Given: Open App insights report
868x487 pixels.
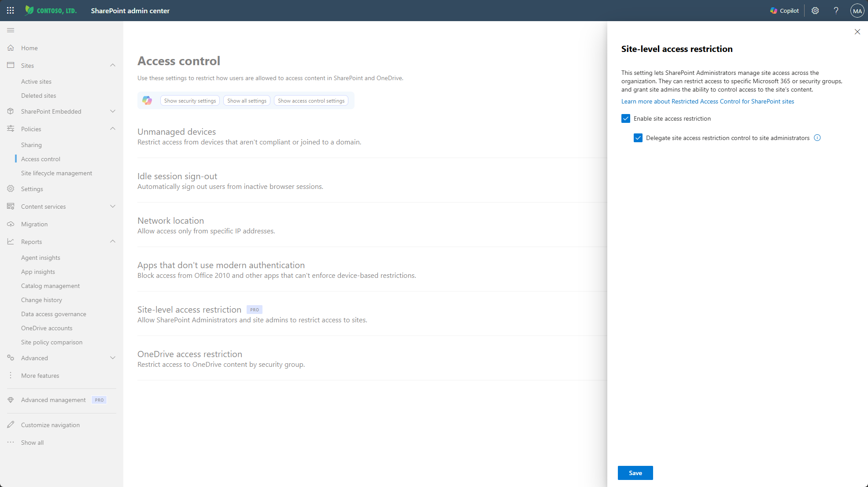Looking at the screenshot, I should [x=38, y=272].
